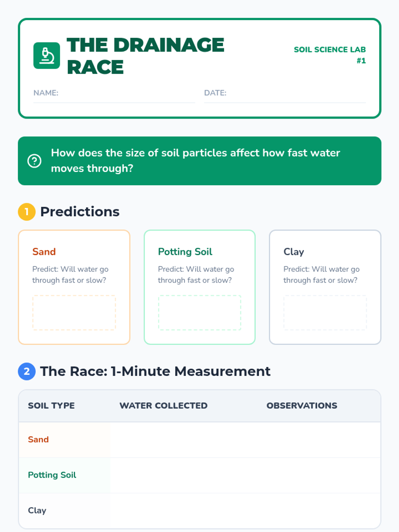Click the Clay prediction answer box
Image resolution: width=399 pixels, height=532 pixels.
coord(325,313)
